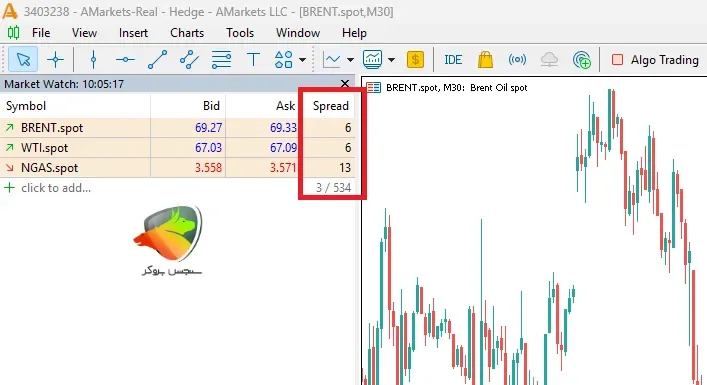Open the shapes objects tool
Screen dimensions: 707x385
pos(284,60)
